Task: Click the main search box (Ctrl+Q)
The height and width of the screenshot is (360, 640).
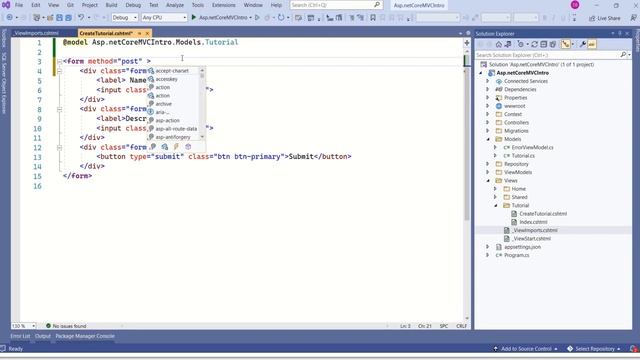Action: (x=336, y=5)
